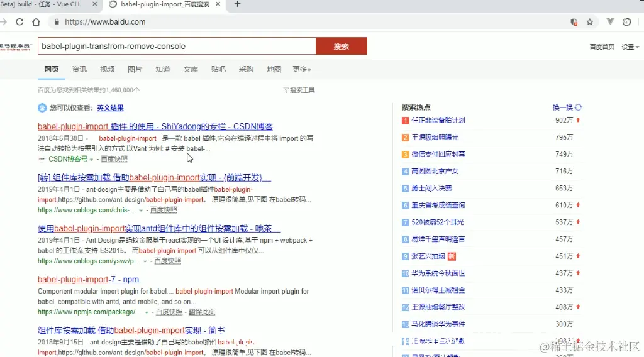Open 组件库按需加载 简书 result
Viewport: 644px width, 357px height.
(131, 331)
